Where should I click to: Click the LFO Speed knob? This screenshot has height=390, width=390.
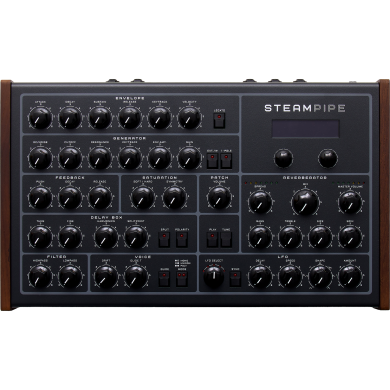[x=290, y=277]
